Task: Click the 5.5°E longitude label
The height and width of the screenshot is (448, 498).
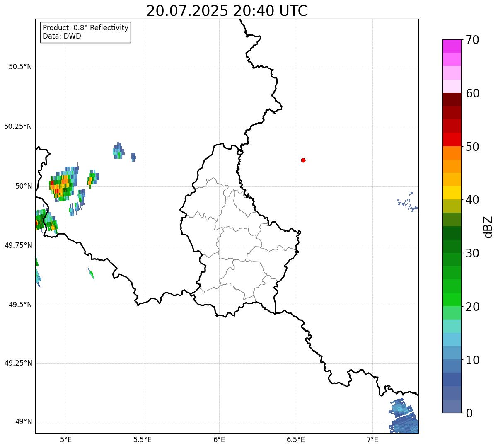Action: (x=143, y=439)
